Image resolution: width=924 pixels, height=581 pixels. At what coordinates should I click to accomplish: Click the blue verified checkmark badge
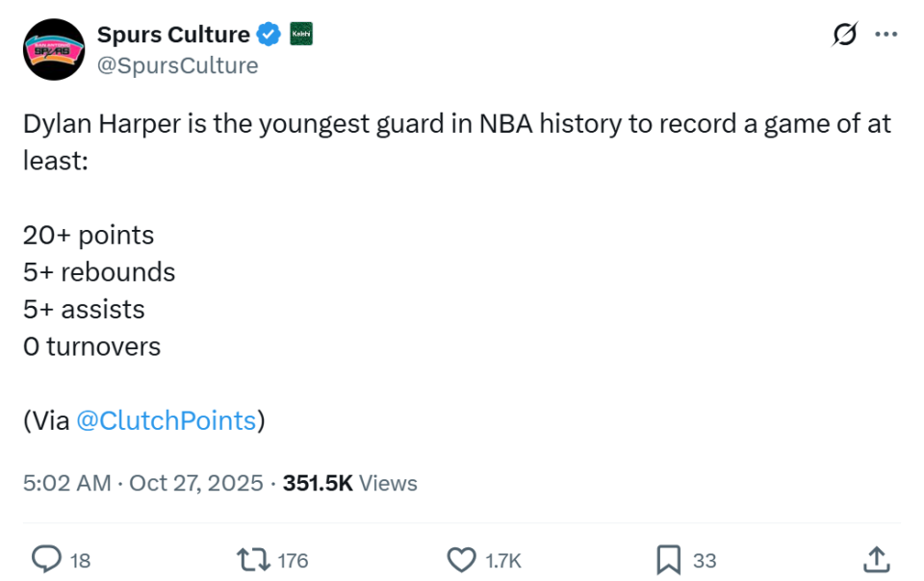[x=269, y=35]
